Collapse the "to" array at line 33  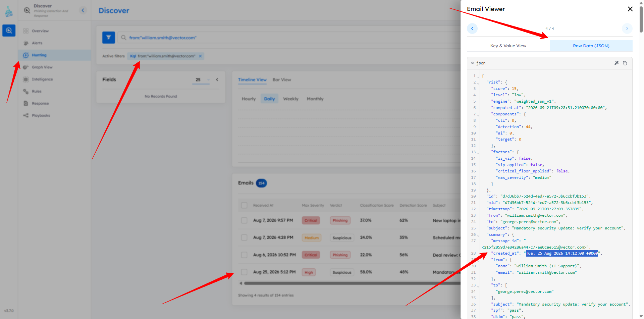(x=478, y=286)
